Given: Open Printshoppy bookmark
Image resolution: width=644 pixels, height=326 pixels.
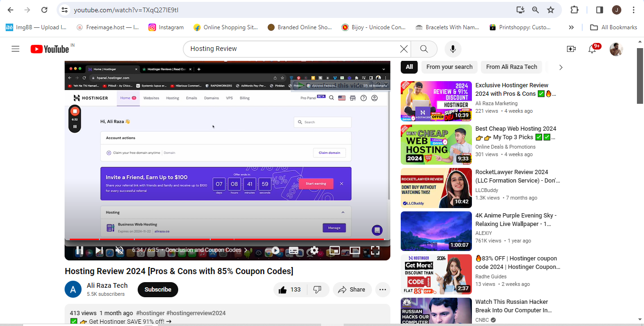Looking at the screenshot, I should tap(520, 27).
